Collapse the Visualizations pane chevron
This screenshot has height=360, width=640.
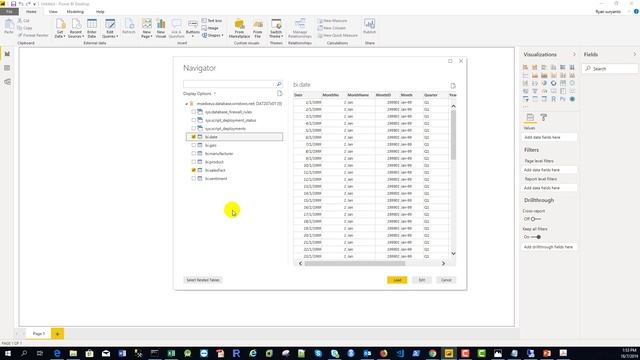coord(574,54)
